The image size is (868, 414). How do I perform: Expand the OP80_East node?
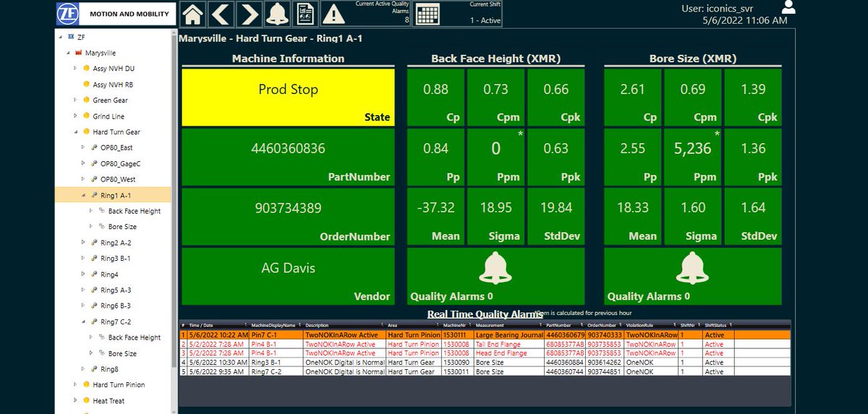click(83, 147)
